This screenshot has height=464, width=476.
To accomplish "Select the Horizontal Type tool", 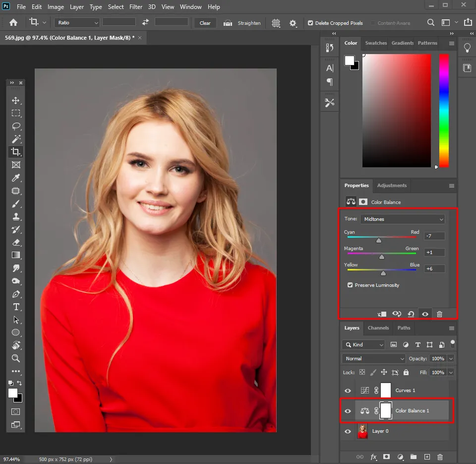I will (16, 307).
